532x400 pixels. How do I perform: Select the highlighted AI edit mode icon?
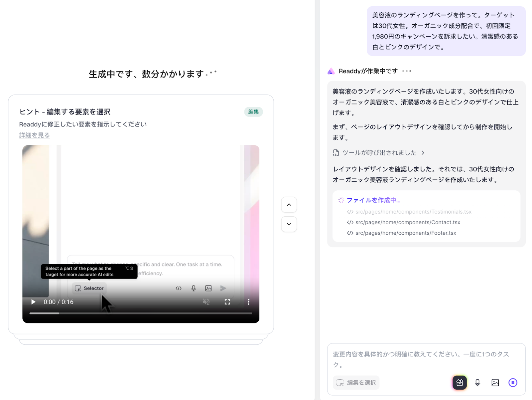[459, 382]
